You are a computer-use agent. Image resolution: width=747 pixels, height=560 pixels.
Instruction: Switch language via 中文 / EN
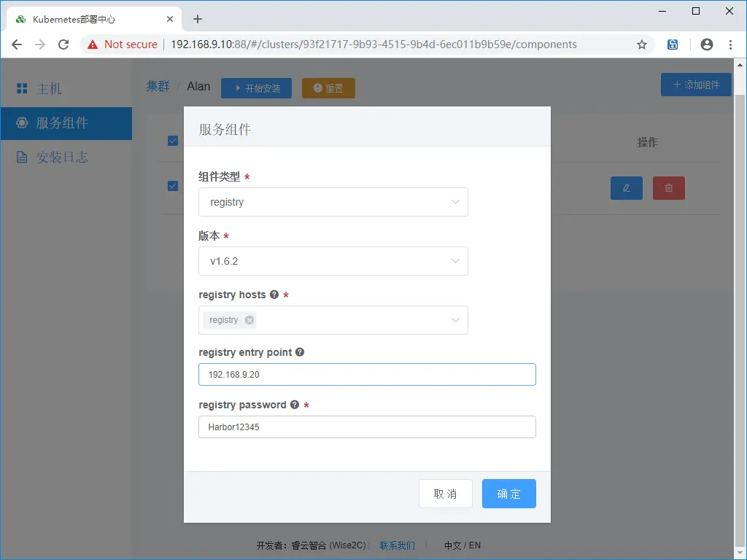[x=462, y=545]
